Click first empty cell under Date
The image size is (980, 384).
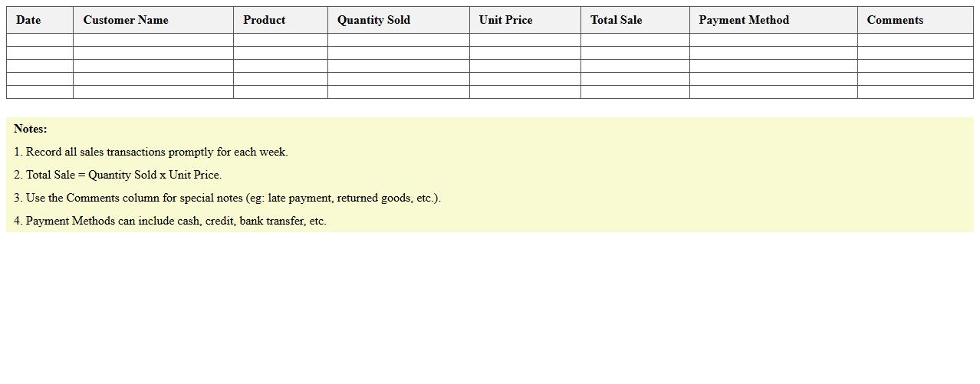click(39, 40)
